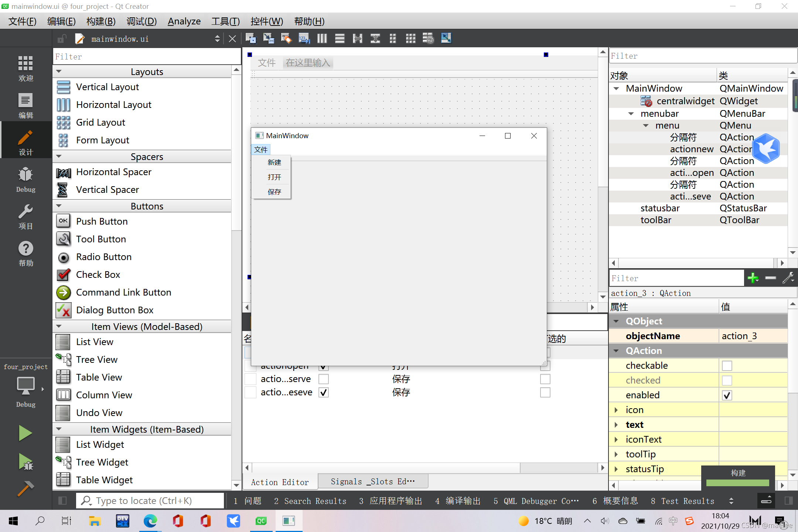
Task: Expand the text property row
Action: click(x=616, y=425)
